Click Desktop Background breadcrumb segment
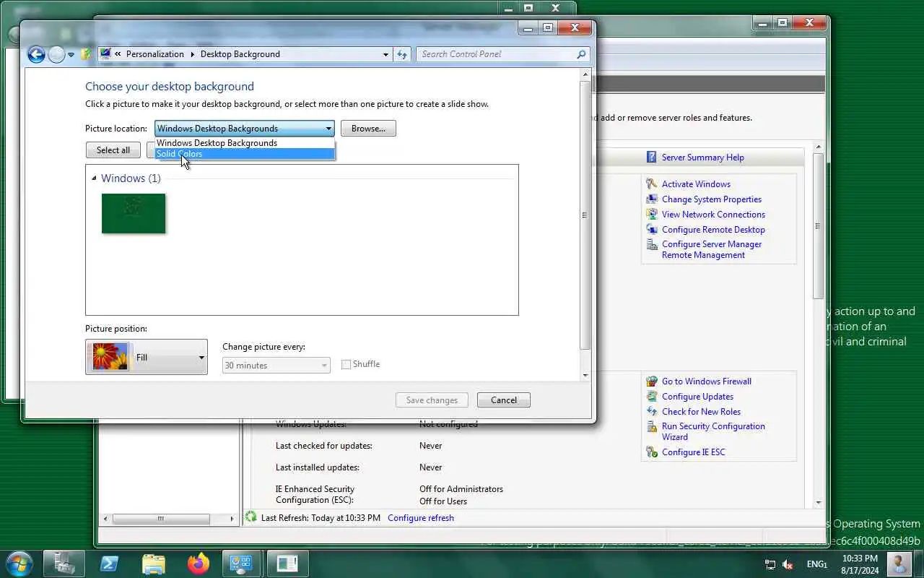Image resolution: width=924 pixels, height=578 pixels. 240,54
